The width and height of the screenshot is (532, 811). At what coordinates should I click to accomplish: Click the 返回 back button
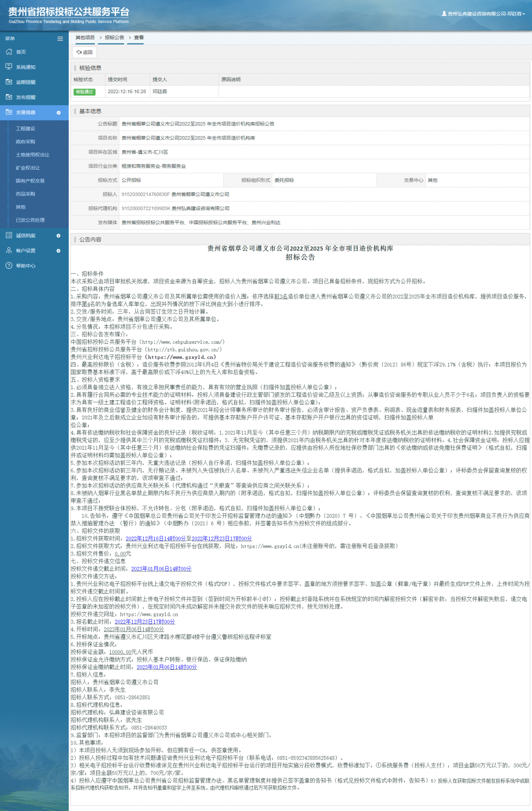pyautogui.click(x=84, y=52)
